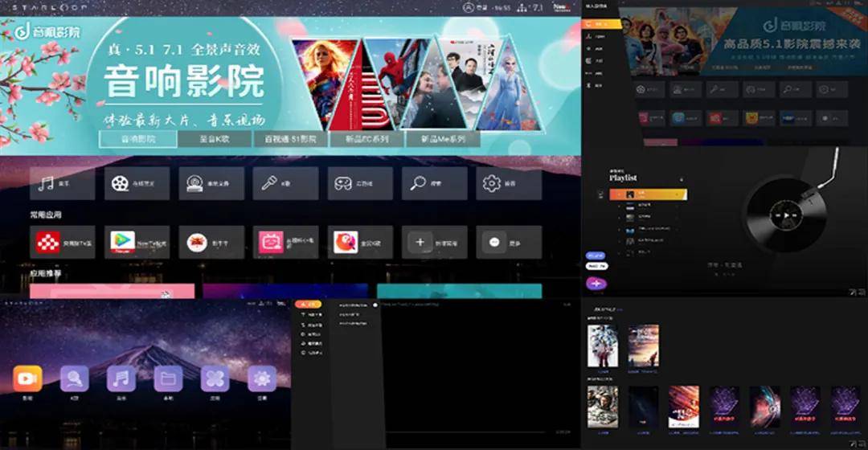Open the red-orange planet movie poster

coord(684,407)
